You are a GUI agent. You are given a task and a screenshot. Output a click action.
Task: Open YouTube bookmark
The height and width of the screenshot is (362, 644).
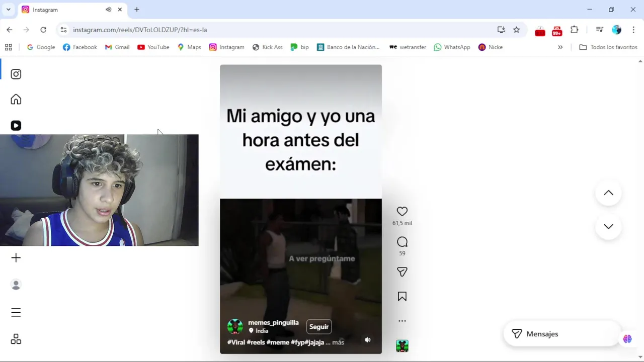pyautogui.click(x=153, y=47)
